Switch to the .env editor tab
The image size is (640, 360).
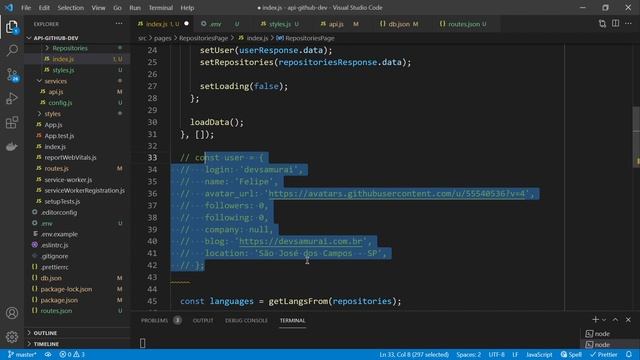[x=220, y=24]
